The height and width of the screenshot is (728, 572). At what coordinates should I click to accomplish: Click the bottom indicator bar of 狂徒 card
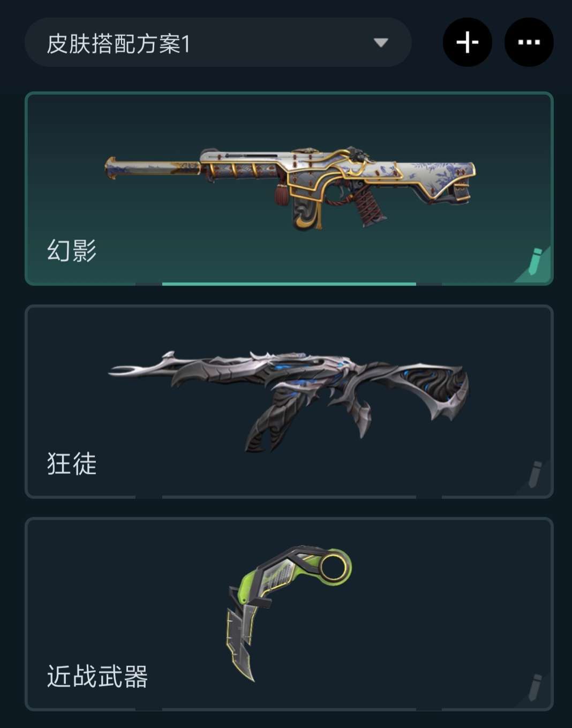289,497
